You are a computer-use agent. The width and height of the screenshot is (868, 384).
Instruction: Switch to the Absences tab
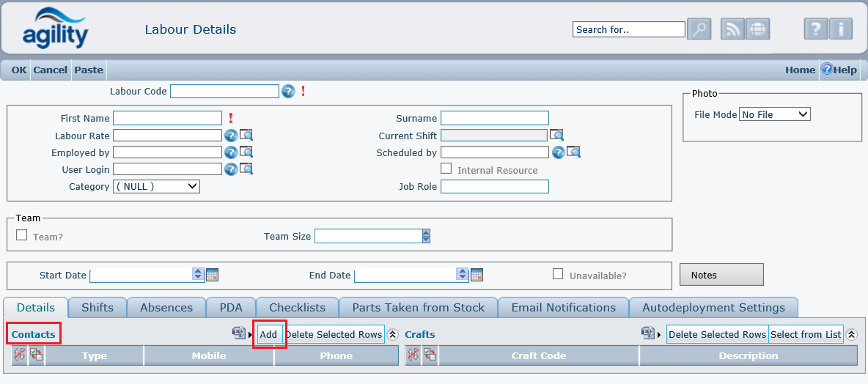pos(166,308)
